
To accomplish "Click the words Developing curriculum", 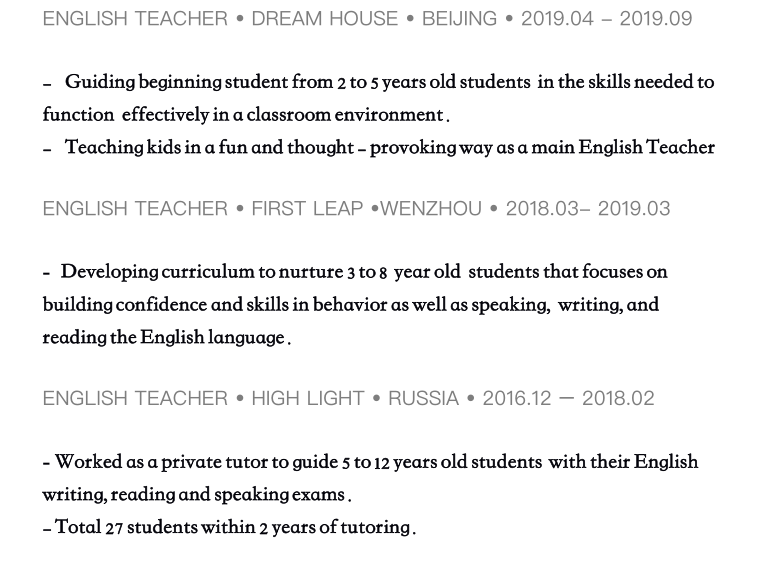I will pos(158,272).
